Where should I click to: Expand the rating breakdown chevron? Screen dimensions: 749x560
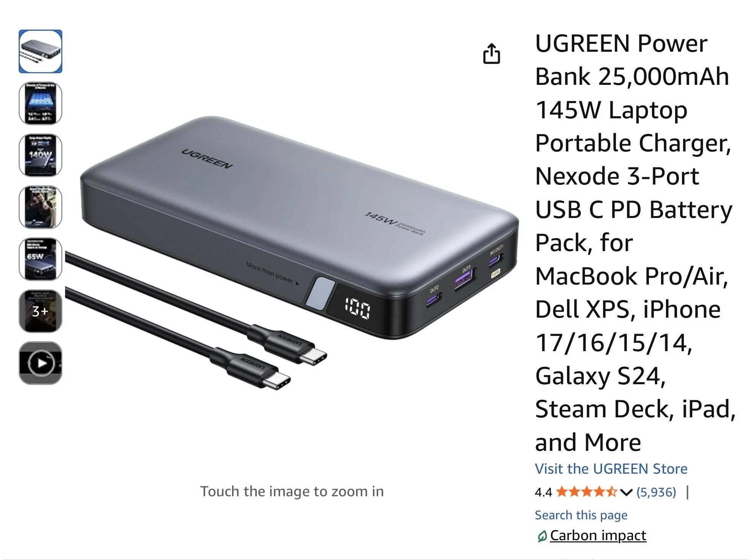click(626, 493)
